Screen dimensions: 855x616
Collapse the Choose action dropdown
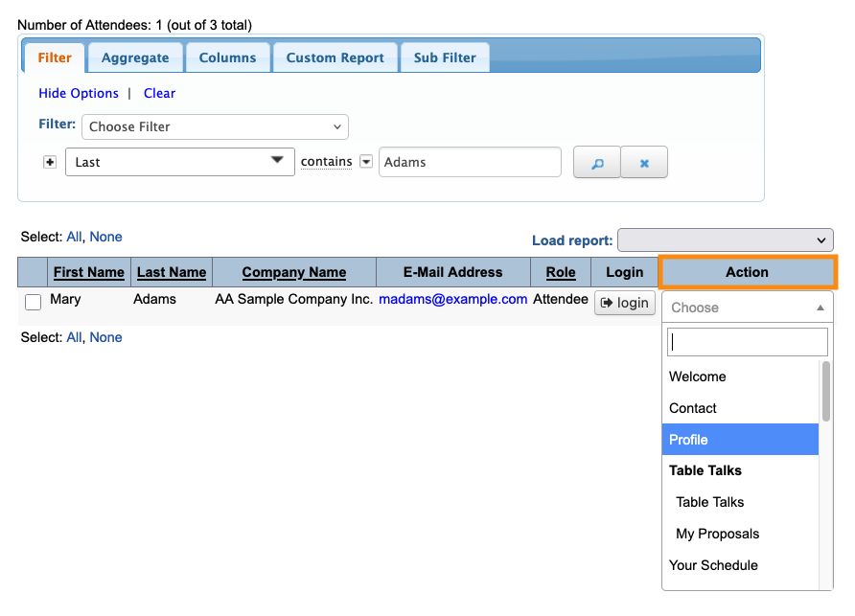[x=747, y=308]
